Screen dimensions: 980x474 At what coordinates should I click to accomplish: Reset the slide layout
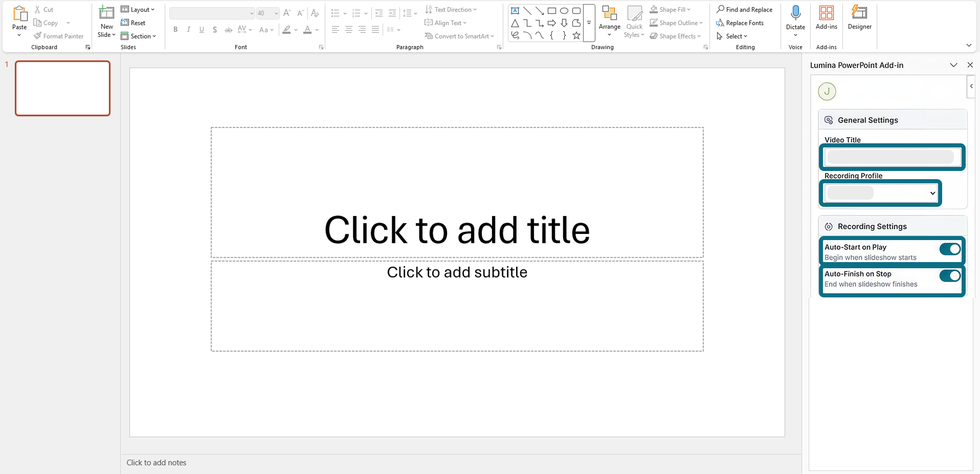point(133,23)
